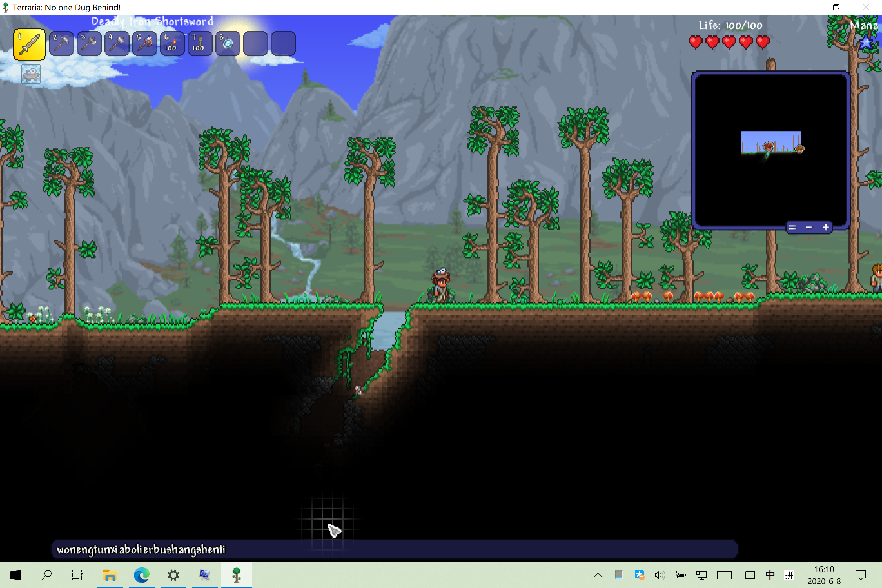The height and width of the screenshot is (588, 882).
Task: Open the volume control in the tray
Action: tap(660, 575)
